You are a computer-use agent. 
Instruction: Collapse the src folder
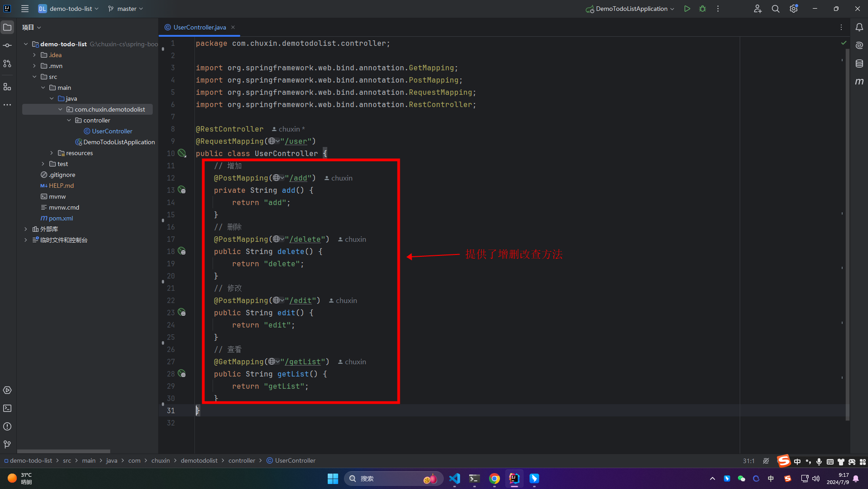point(34,77)
